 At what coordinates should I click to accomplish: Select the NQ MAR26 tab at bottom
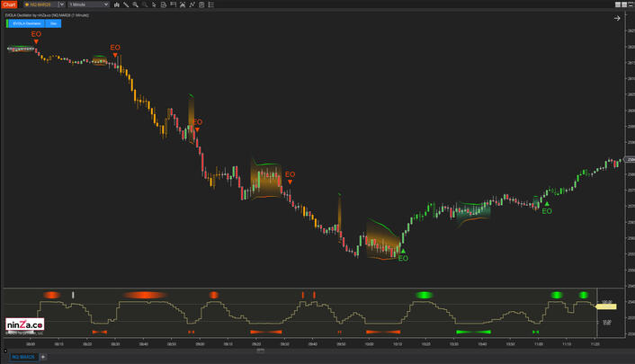pos(23,357)
